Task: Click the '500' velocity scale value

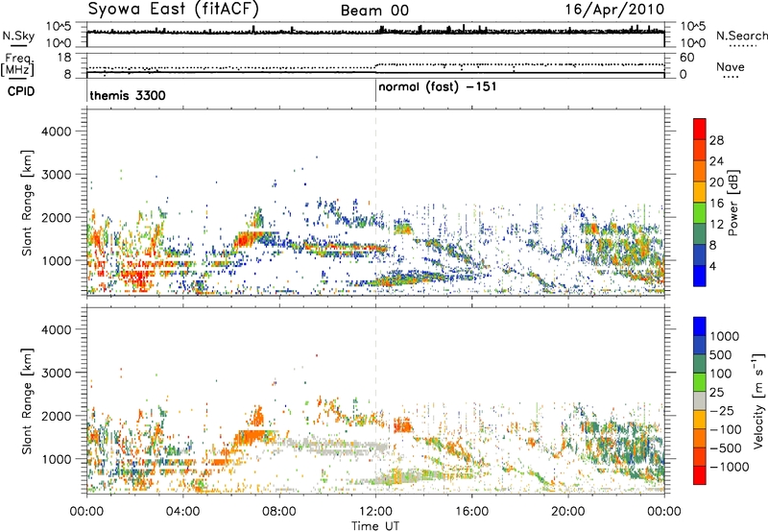Action: pyautogui.click(x=721, y=355)
